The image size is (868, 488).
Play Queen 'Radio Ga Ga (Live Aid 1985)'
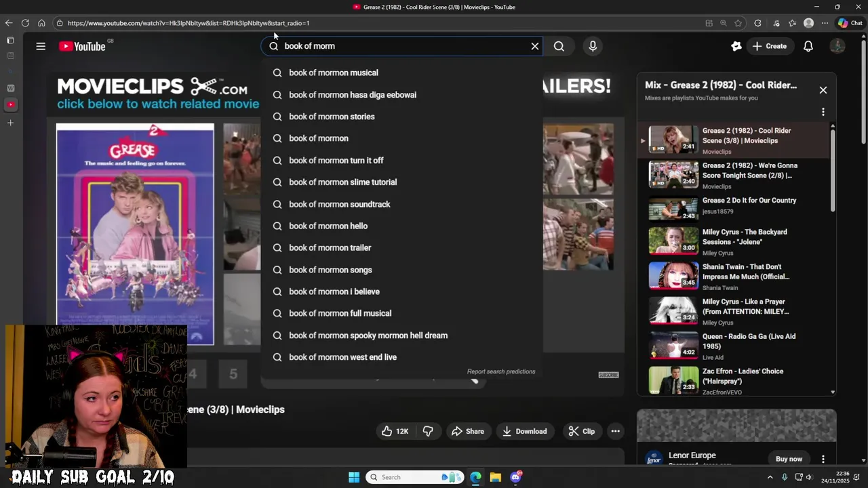(734, 346)
